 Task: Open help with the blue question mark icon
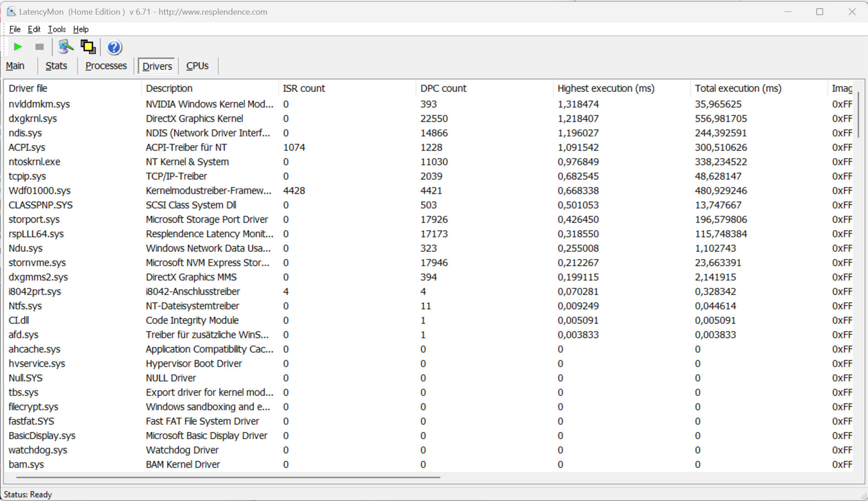tap(114, 47)
